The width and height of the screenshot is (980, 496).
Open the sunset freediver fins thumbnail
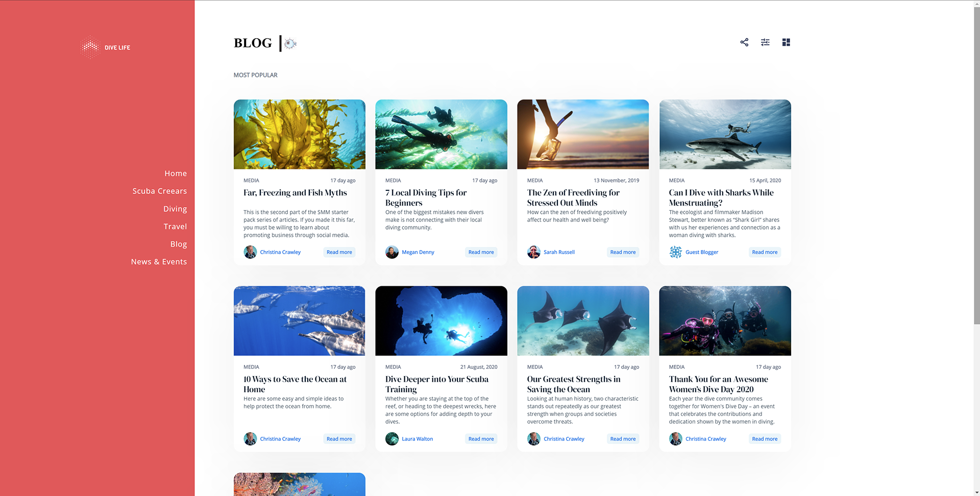[x=583, y=134]
